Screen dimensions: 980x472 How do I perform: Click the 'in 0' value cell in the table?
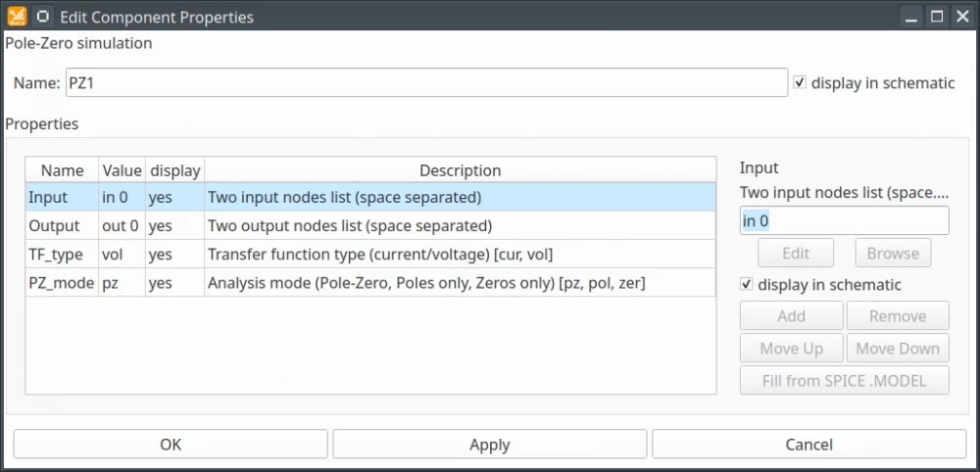click(122, 197)
